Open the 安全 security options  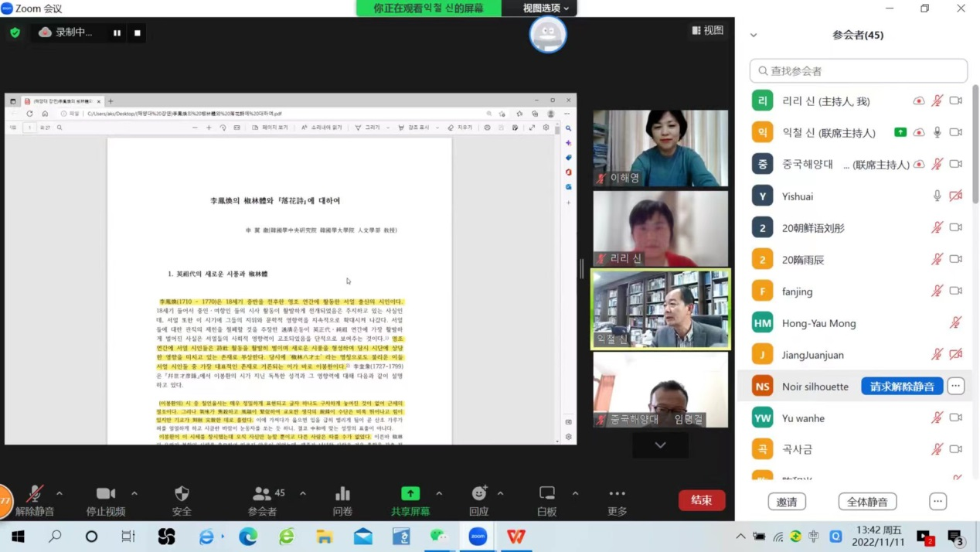pyautogui.click(x=182, y=500)
